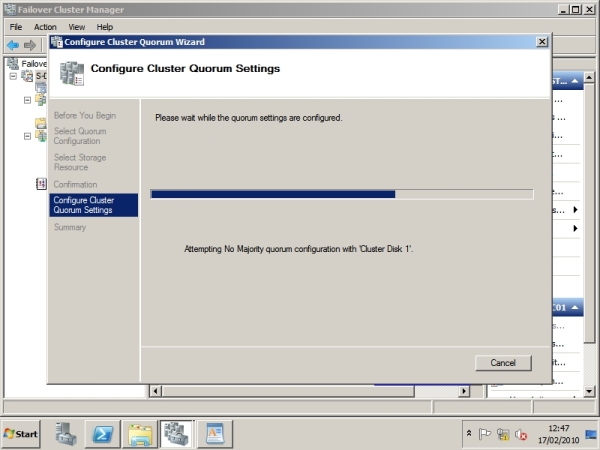Open the Action menu
The height and width of the screenshot is (450, 600).
pyautogui.click(x=45, y=27)
